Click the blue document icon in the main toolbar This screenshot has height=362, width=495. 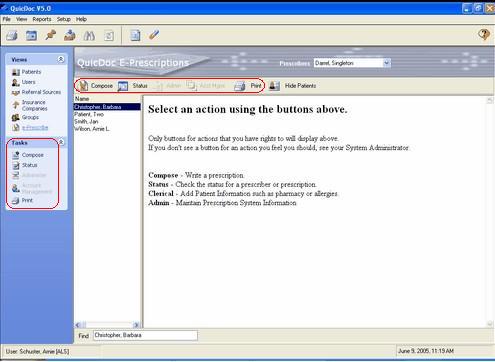[x=135, y=35]
